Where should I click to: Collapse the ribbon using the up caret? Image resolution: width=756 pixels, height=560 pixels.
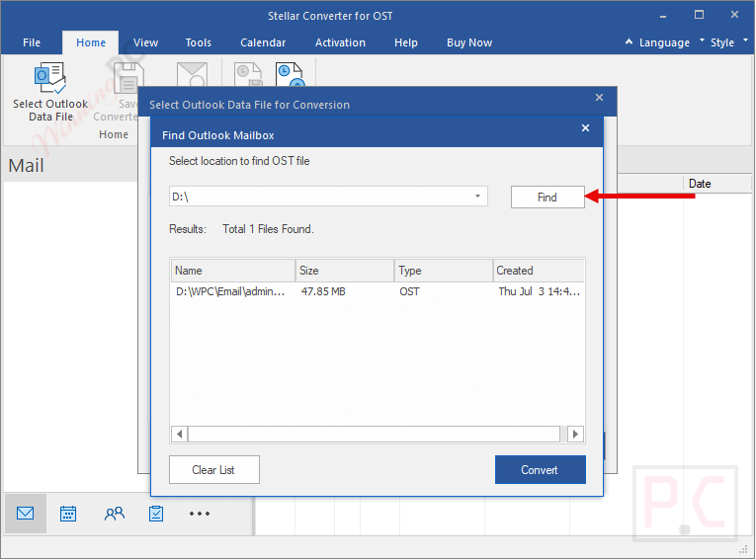[629, 41]
